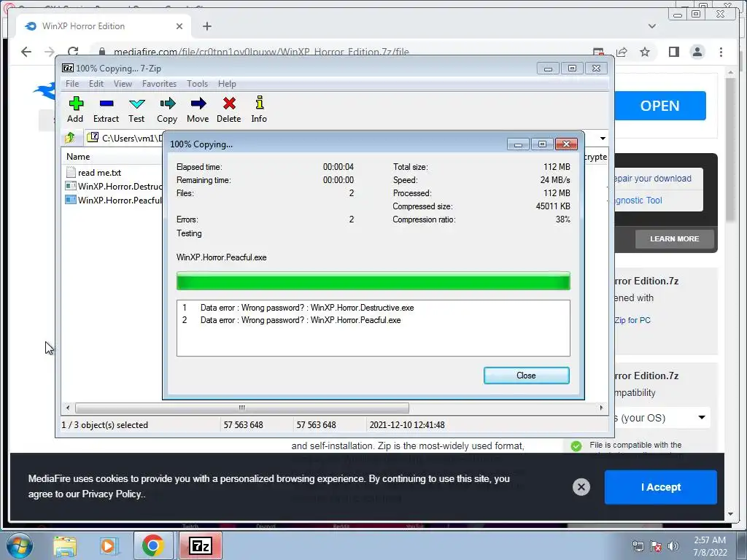The width and height of the screenshot is (747, 560).
Task: Open the Tools menu
Action: (x=197, y=84)
